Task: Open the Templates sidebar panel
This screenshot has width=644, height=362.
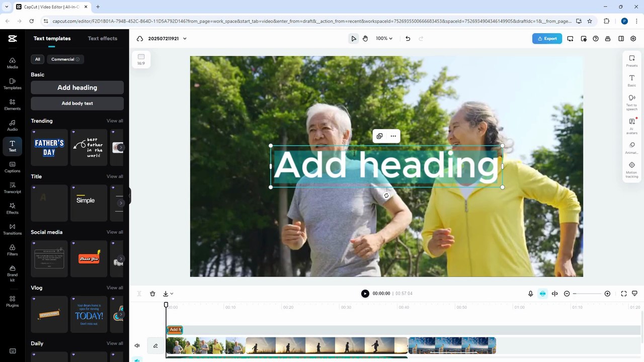Action: (12, 83)
